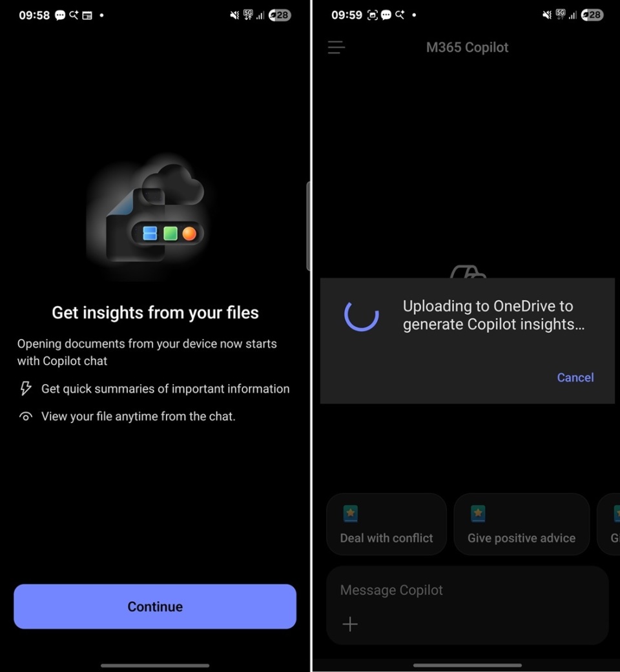
Task: Tap the lightning bolt quick summaries icon
Action: tap(26, 388)
